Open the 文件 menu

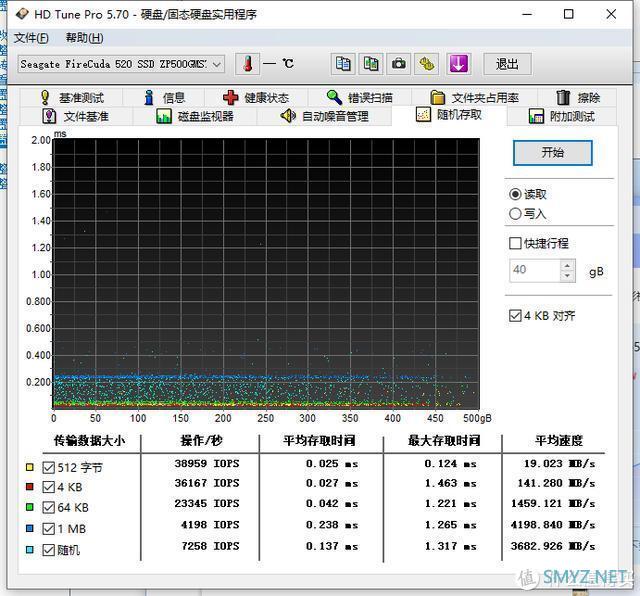31,38
